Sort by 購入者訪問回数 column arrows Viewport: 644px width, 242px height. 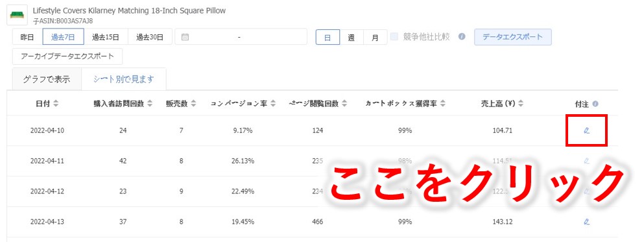click(x=150, y=104)
